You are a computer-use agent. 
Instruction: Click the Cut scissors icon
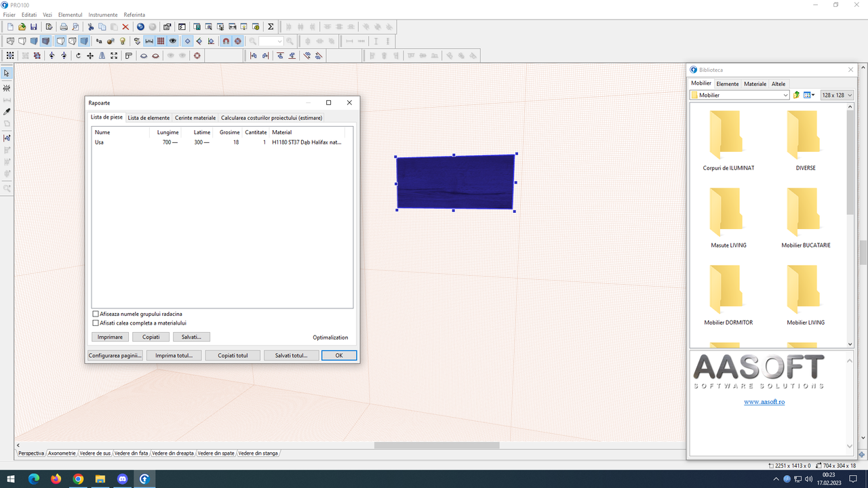[90, 27]
